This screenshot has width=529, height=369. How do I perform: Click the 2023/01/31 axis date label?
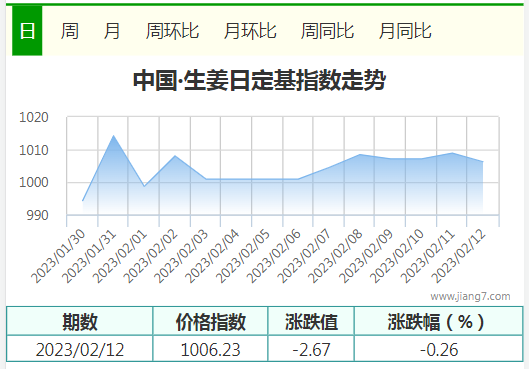pos(89,256)
